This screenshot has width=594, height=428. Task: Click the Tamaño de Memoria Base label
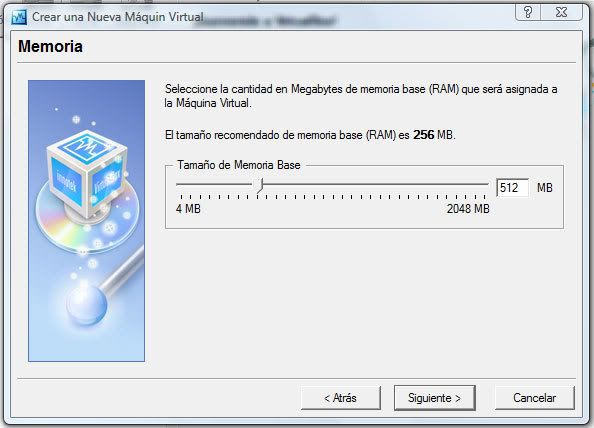coord(239,165)
